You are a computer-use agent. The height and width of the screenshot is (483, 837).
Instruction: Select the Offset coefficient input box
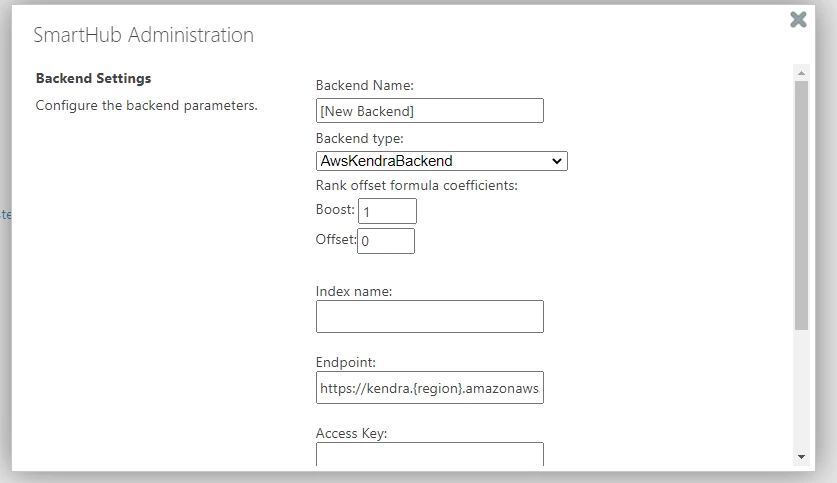pyautogui.click(x=385, y=241)
